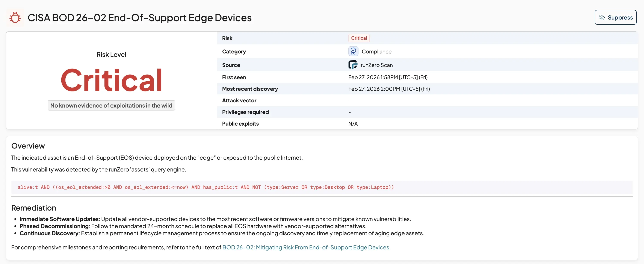The image size is (644, 264).
Task: Click the Overview section heading
Action: (28, 146)
